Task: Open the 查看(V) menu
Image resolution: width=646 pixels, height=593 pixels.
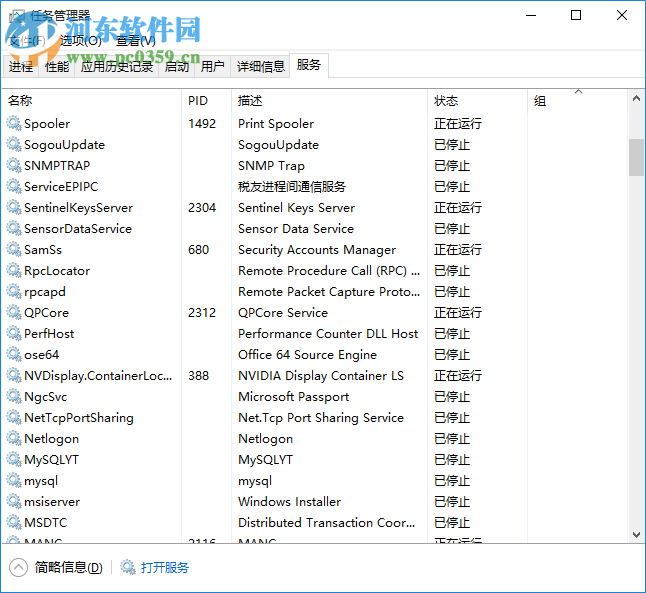Action: pyautogui.click(x=136, y=40)
